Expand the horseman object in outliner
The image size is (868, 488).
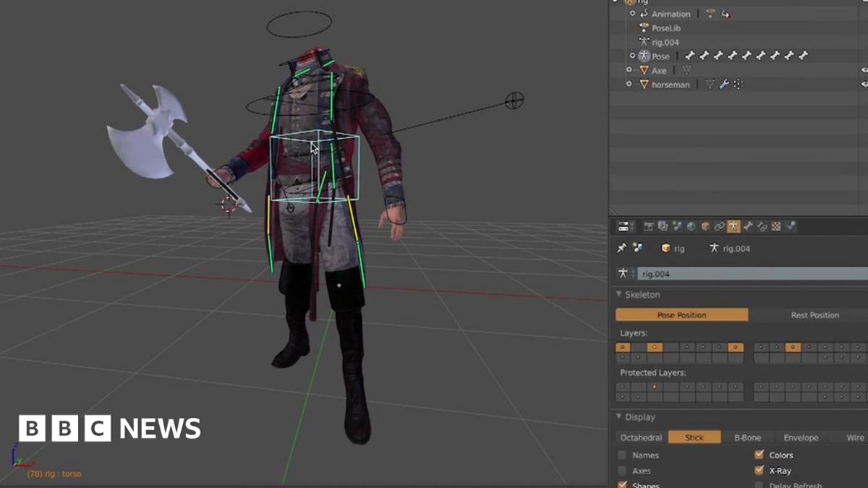coord(629,84)
